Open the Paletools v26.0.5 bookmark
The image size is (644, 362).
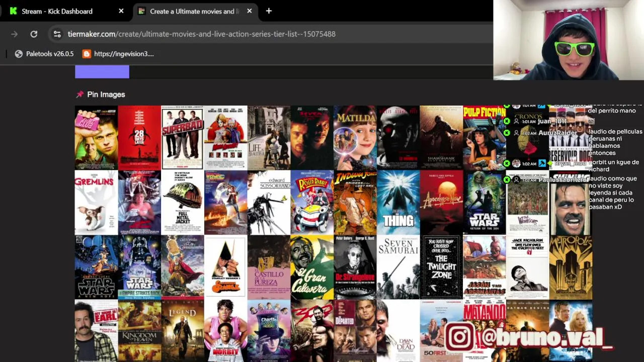pos(44,54)
